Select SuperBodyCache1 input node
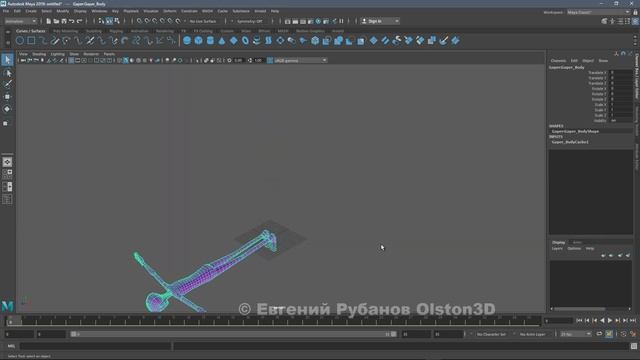 coord(570,142)
